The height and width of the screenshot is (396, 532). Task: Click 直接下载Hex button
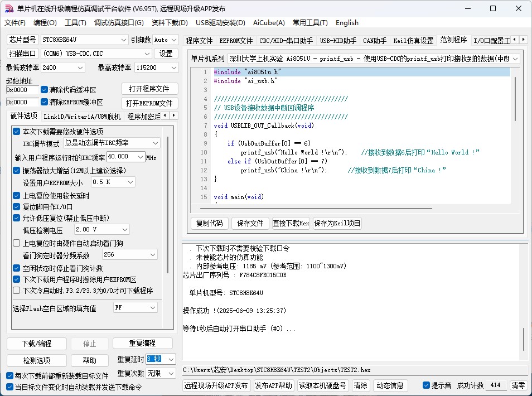(x=291, y=223)
